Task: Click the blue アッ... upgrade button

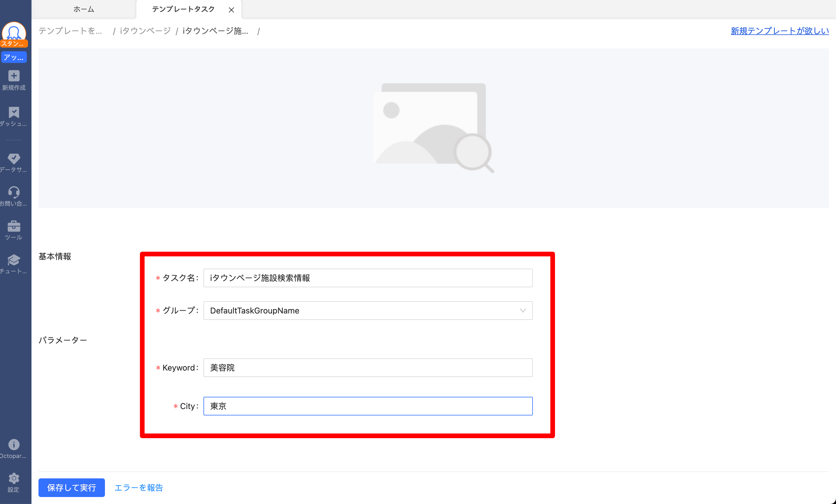Action: (x=14, y=57)
